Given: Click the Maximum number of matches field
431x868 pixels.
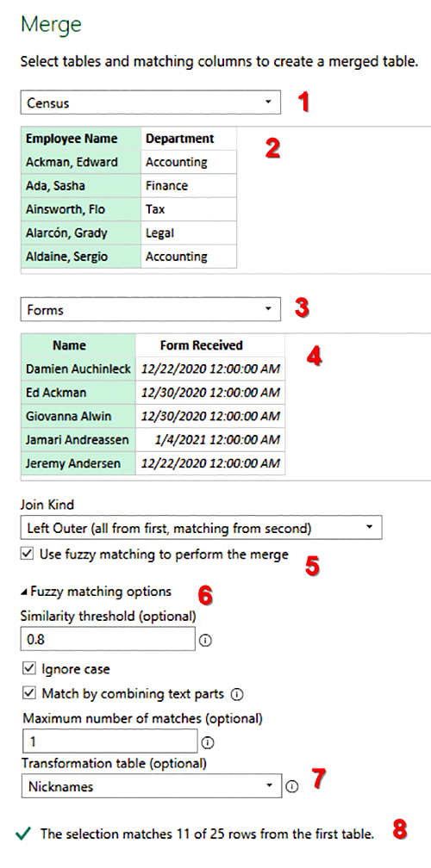Looking at the screenshot, I should tap(110, 741).
